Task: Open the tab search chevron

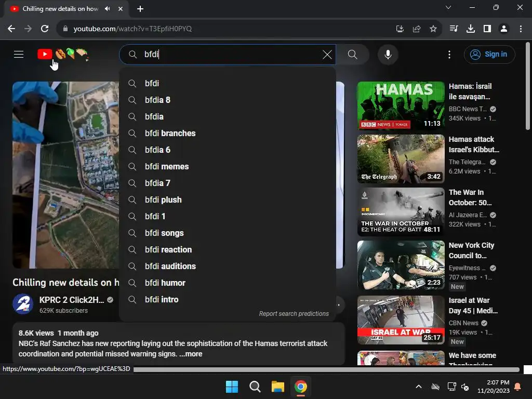Action: point(448,7)
